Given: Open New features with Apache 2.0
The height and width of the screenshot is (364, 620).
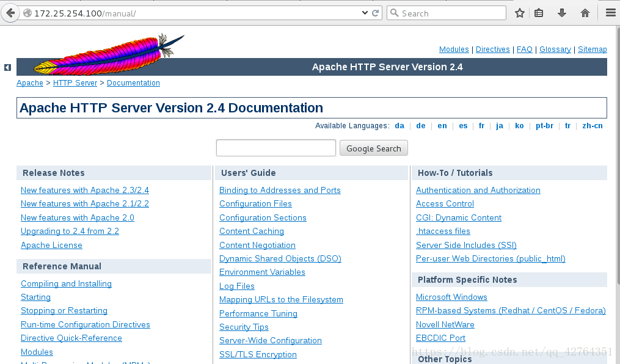Looking at the screenshot, I should pyautogui.click(x=78, y=218).
